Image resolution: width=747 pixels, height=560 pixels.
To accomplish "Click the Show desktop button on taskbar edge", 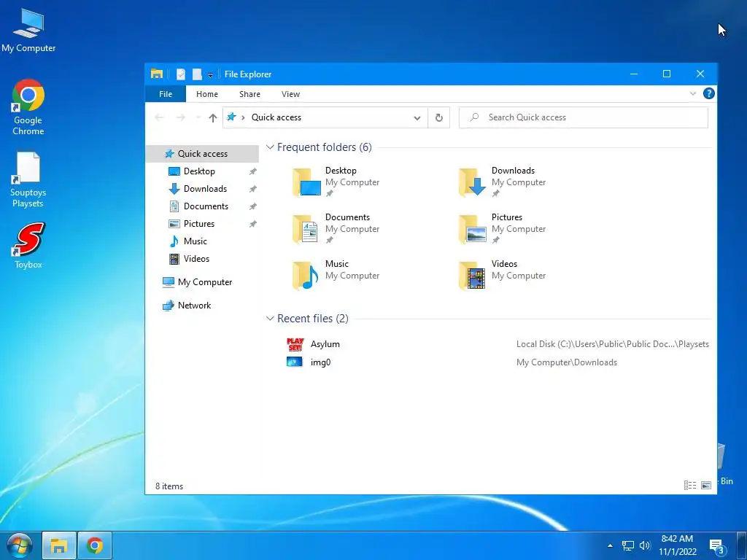I will coord(741,545).
